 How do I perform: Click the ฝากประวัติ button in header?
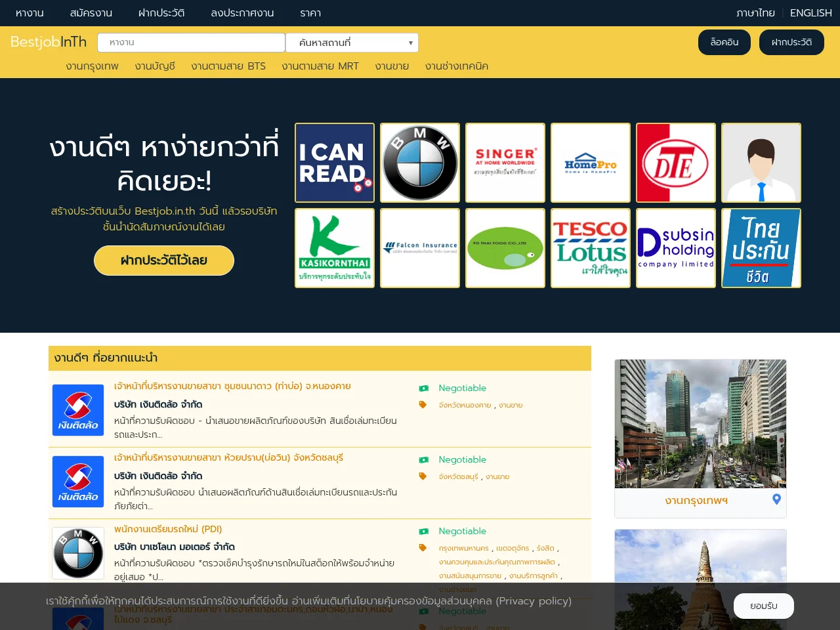791,43
